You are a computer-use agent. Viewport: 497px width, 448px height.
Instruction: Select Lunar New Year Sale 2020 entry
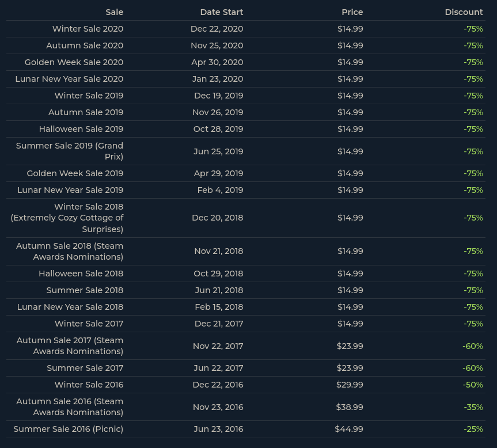pyautogui.click(x=69, y=79)
